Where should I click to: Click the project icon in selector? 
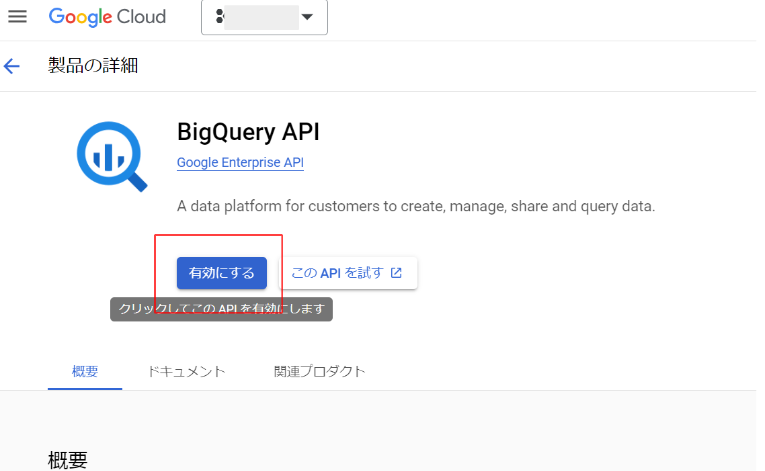pyautogui.click(x=220, y=17)
